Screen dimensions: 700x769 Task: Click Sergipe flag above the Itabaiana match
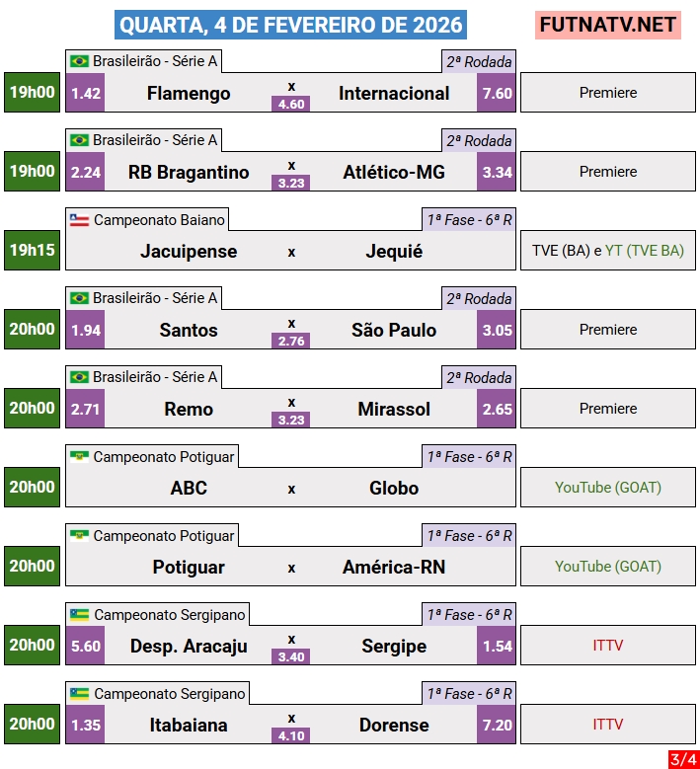pyautogui.click(x=79, y=694)
